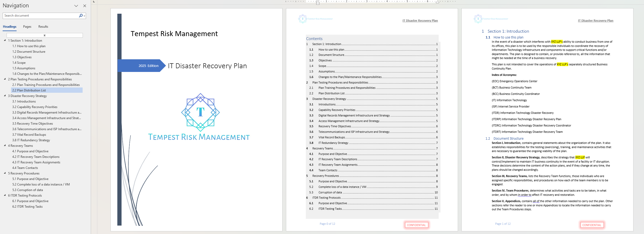
Task: Click first highlighted XYZ LLP's text
Action: (557, 42)
